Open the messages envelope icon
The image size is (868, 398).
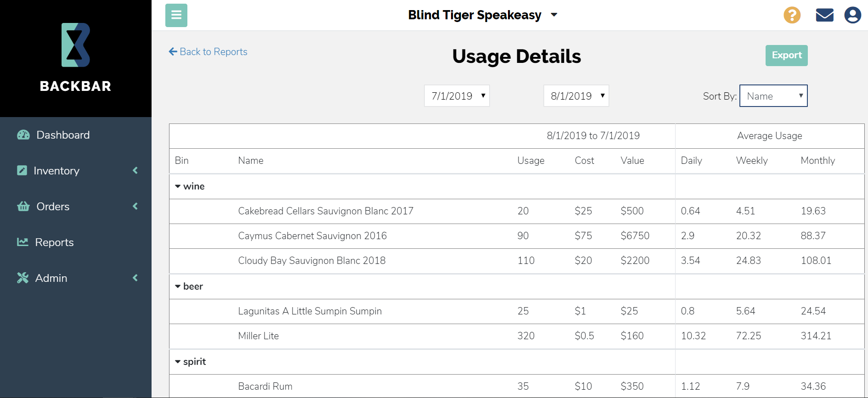pos(824,15)
